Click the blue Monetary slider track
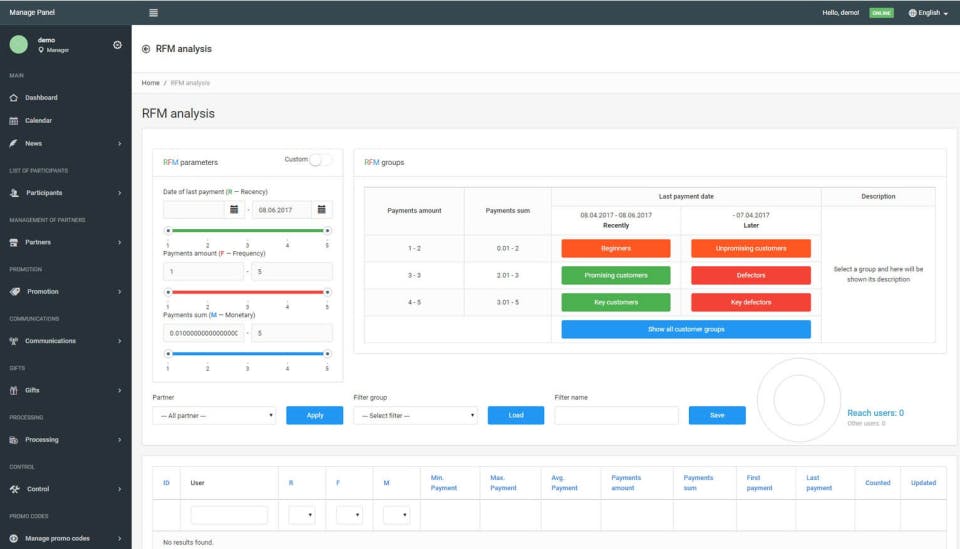Viewport: 960px width, 549px height. 247,354
